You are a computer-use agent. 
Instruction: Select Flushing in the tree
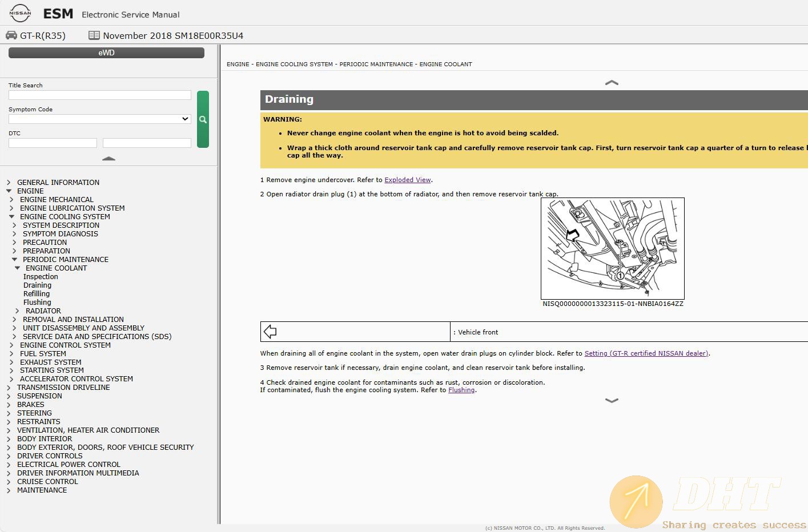coord(37,303)
